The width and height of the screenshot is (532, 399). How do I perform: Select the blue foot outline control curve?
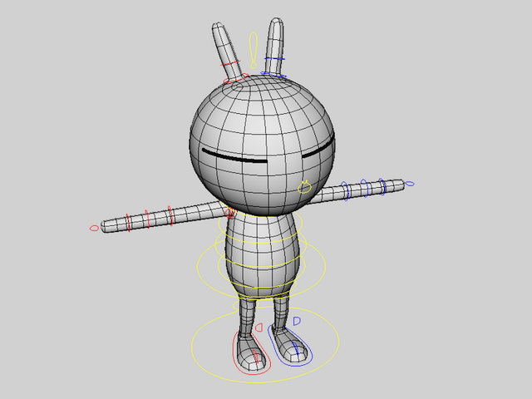coord(289,345)
